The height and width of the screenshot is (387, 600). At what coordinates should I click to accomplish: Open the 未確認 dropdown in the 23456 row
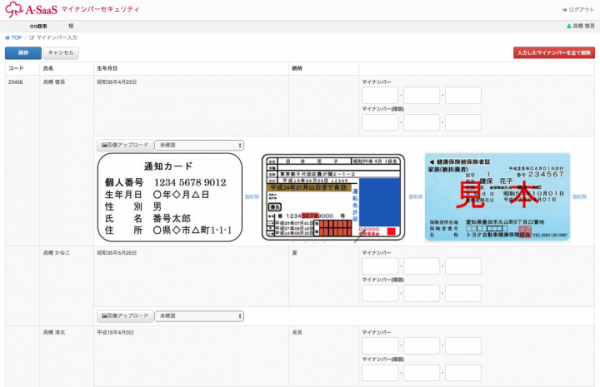(199, 145)
